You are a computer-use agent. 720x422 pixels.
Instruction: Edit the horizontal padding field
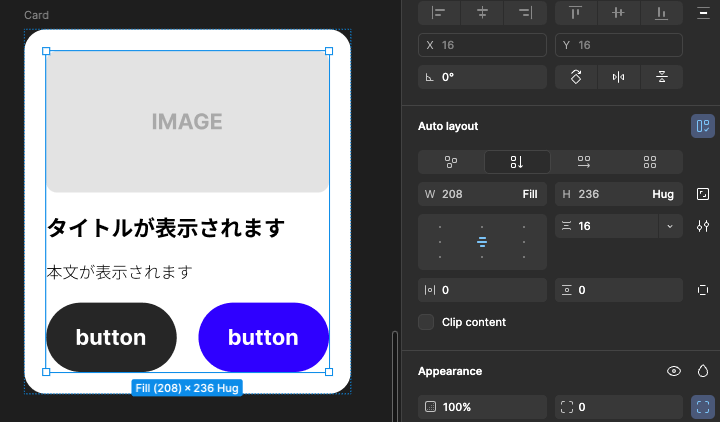point(482,290)
